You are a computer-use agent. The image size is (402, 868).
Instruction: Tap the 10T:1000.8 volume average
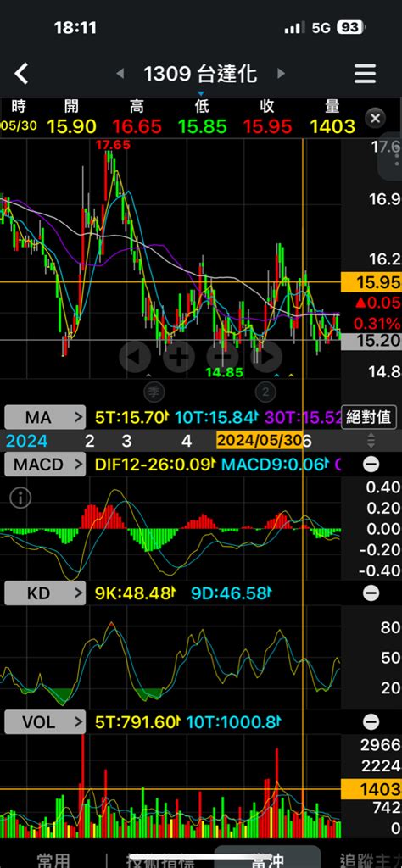(x=234, y=722)
